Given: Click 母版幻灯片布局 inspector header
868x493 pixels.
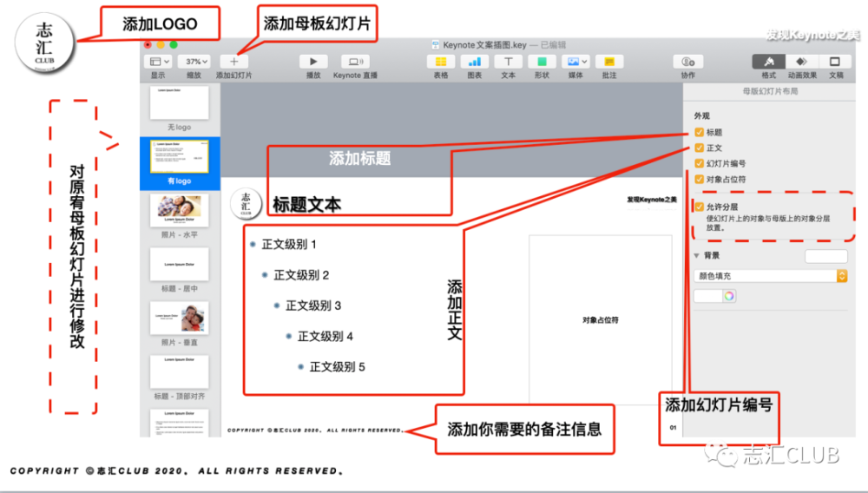Looking at the screenshot, I should tap(770, 91).
